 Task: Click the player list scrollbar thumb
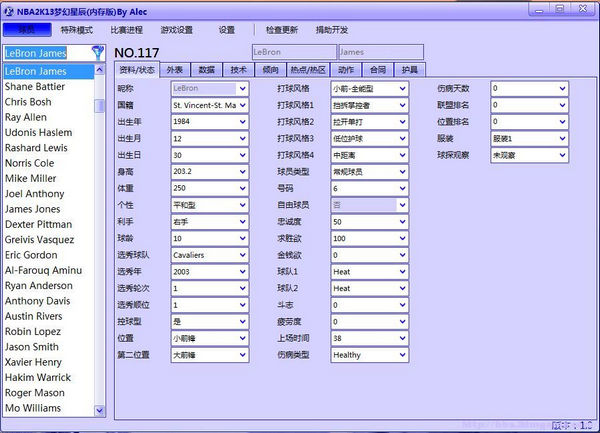click(x=99, y=106)
